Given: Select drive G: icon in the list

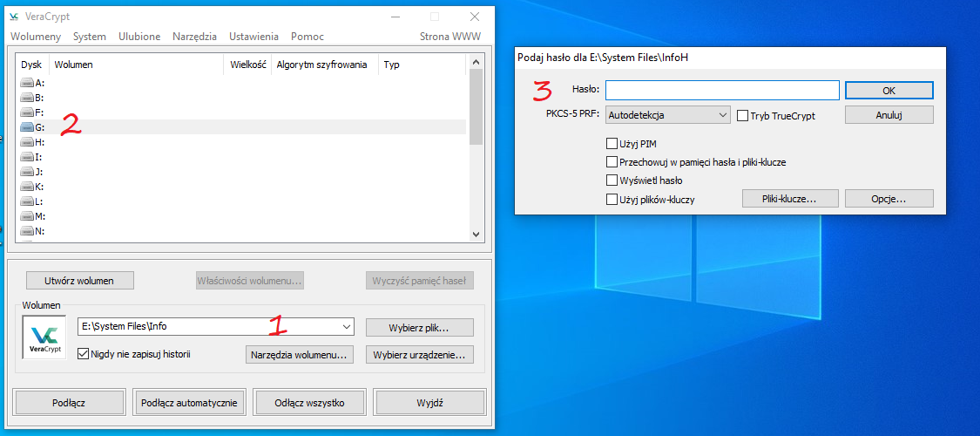Looking at the screenshot, I should 28,127.
